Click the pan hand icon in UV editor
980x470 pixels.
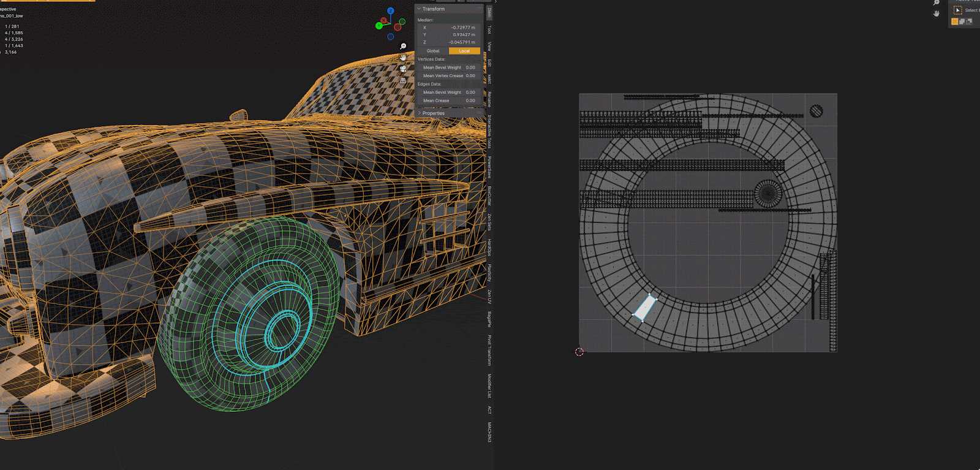[937, 13]
